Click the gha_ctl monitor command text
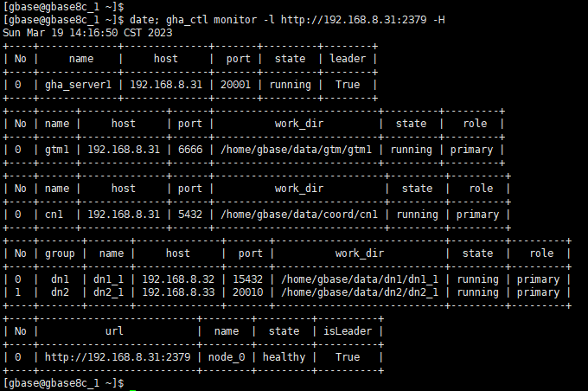The width and height of the screenshot is (588, 391). click(287, 20)
